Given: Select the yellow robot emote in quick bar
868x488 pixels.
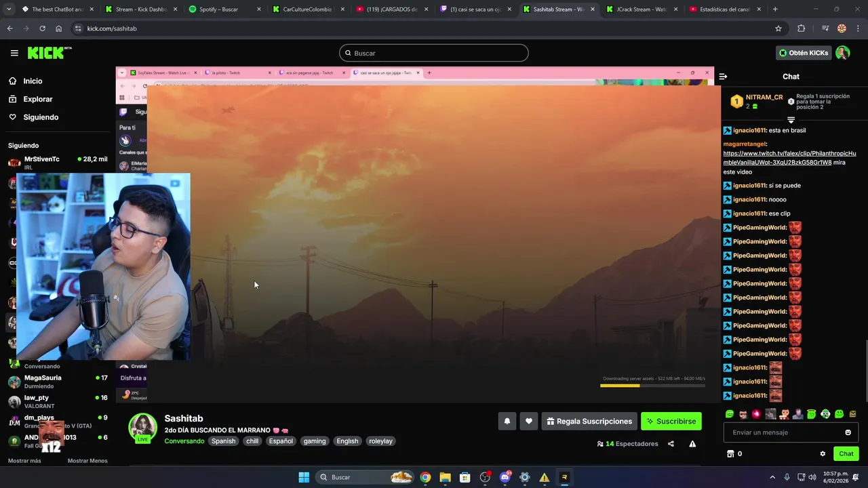Looking at the screenshot, I should [x=852, y=414].
